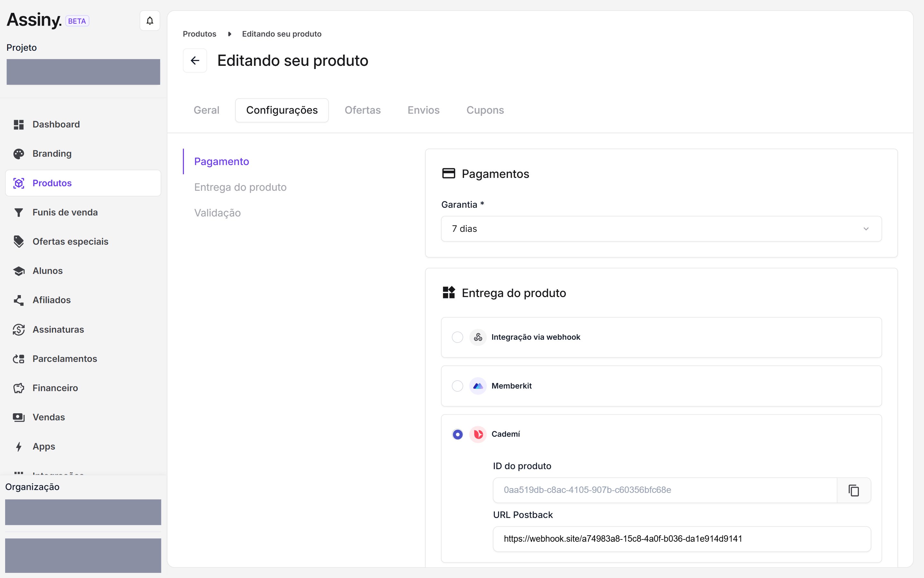This screenshot has height=578, width=924.
Task: Click the Parcelamentos icon
Action: tap(19, 359)
